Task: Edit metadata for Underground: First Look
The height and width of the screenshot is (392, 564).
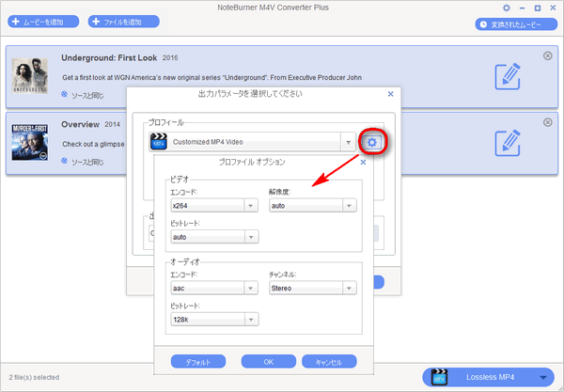Action: point(508,76)
